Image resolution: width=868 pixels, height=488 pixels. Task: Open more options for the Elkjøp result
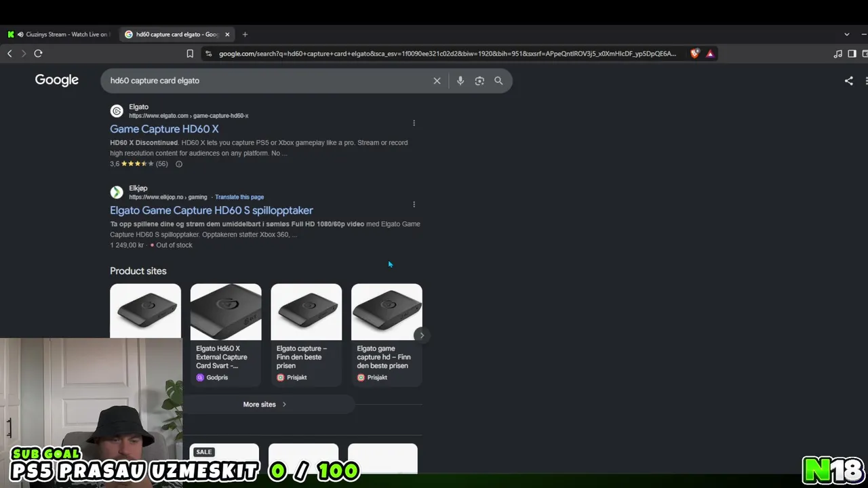pyautogui.click(x=414, y=204)
